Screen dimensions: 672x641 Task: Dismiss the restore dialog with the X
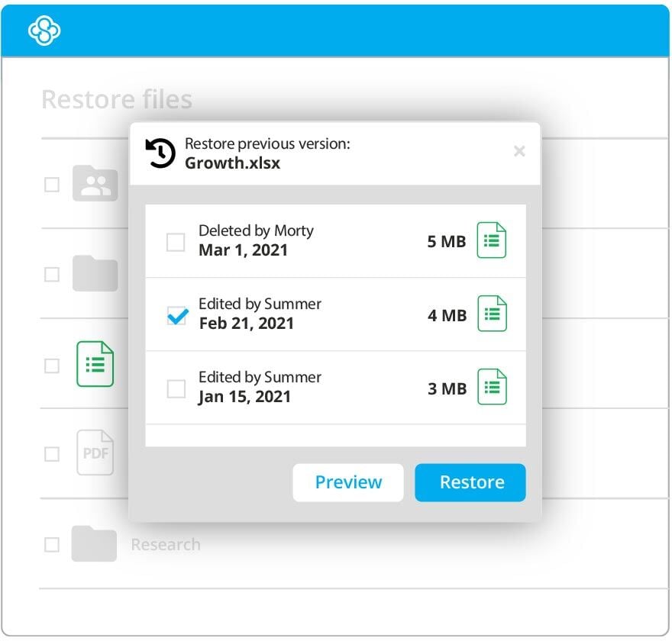pyautogui.click(x=520, y=151)
